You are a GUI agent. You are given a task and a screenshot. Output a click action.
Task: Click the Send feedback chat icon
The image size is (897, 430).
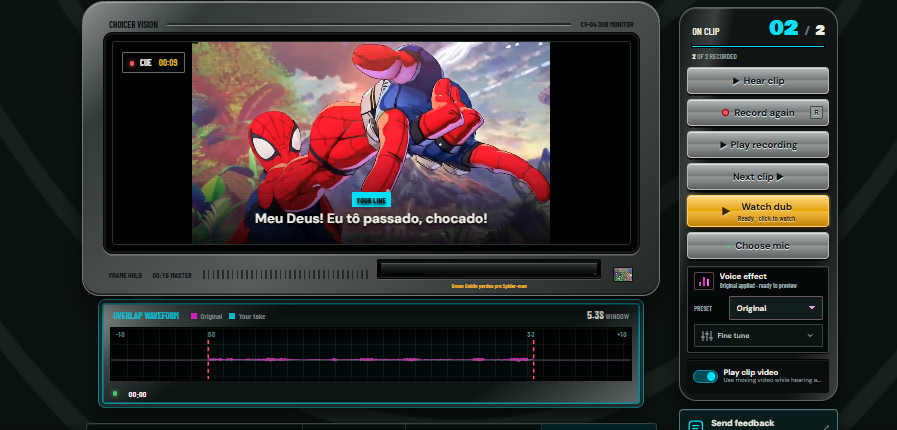(696, 425)
